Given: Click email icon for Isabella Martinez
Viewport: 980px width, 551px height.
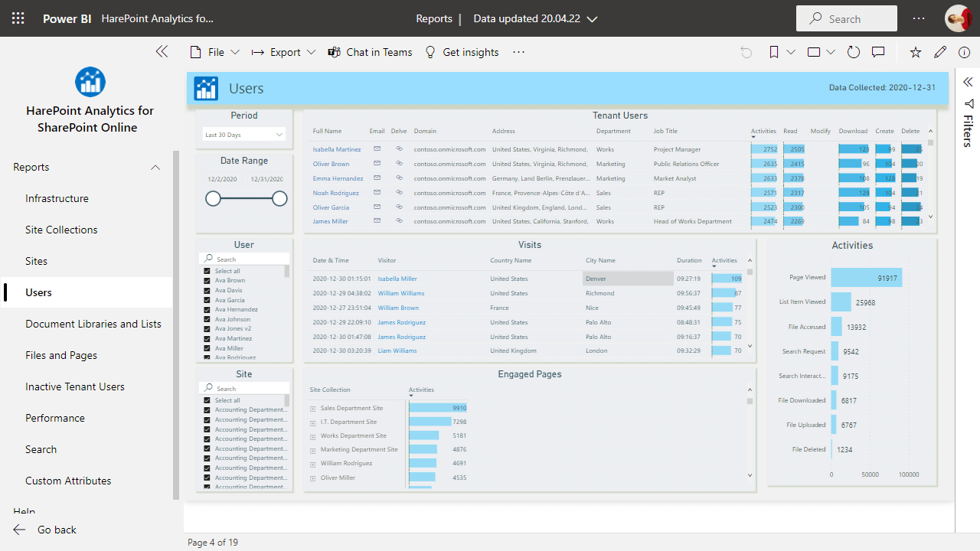Looking at the screenshot, I should tap(377, 149).
